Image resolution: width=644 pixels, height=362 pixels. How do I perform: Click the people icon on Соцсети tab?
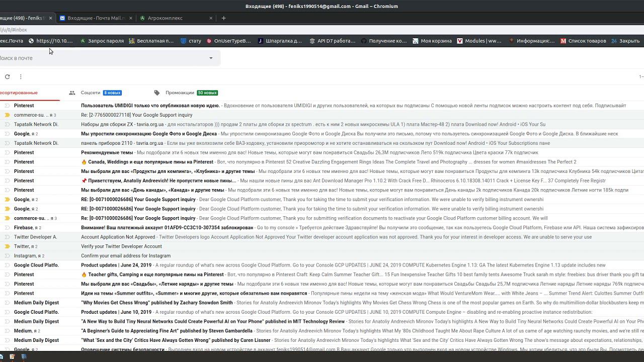pos(72,93)
